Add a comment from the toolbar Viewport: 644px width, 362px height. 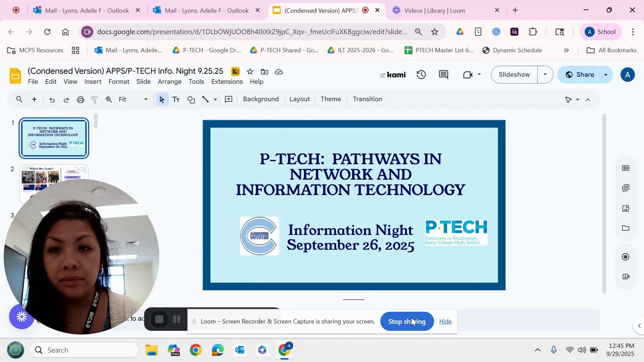[x=228, y=100]
